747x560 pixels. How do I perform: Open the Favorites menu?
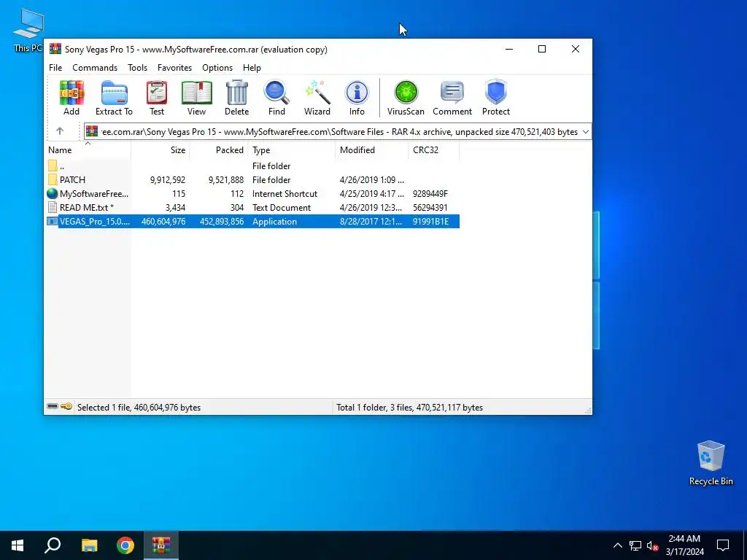pos(174,68)
